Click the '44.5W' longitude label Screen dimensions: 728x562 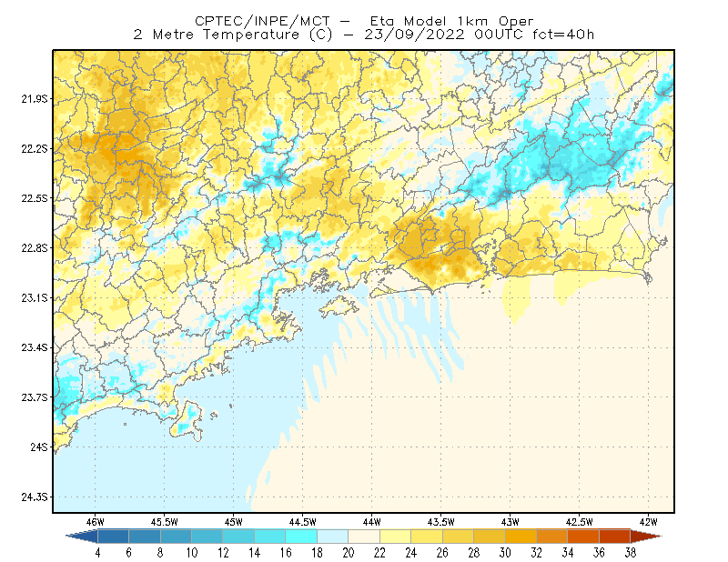[303, 522]
